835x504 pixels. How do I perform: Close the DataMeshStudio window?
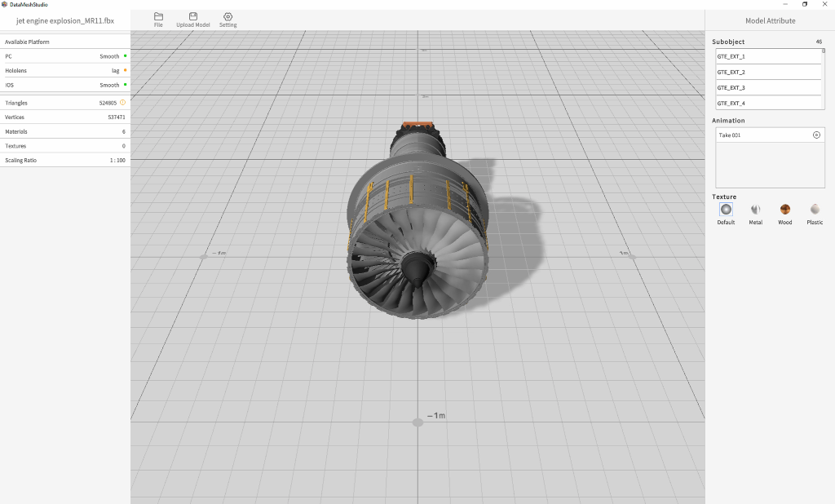[x=825, y=4]
